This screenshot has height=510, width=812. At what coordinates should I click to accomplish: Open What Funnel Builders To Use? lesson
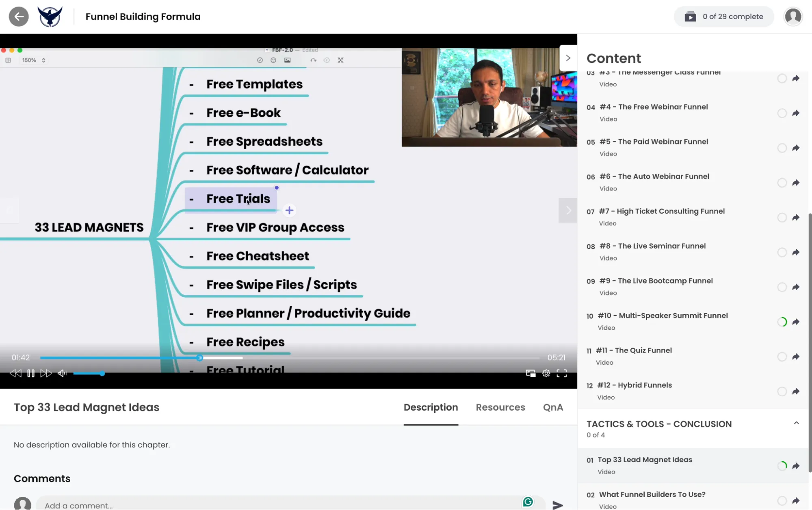coord(652,495)
